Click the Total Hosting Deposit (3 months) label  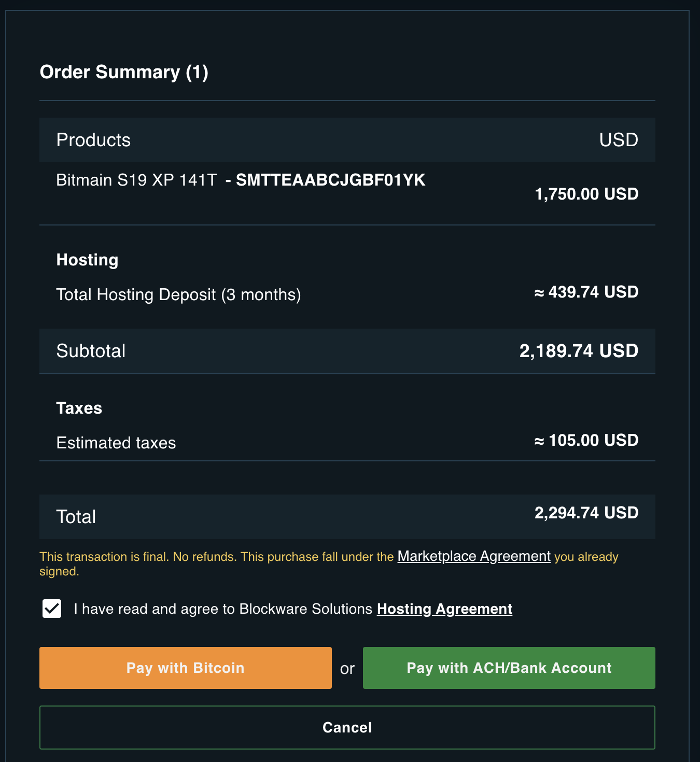pos(178,294)
